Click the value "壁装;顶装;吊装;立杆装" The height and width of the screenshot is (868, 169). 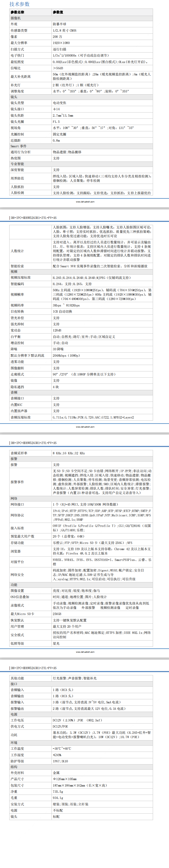click(71, 804)
